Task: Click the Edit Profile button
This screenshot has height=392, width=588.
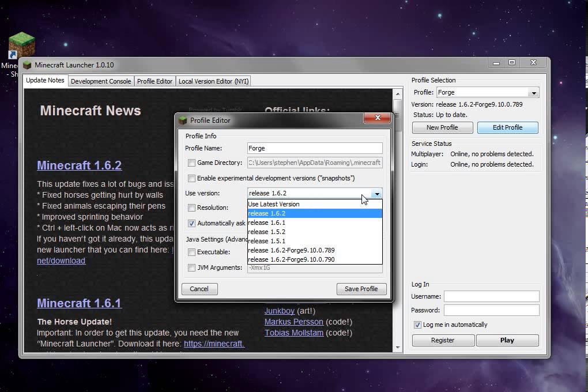Action: [507, 127]
